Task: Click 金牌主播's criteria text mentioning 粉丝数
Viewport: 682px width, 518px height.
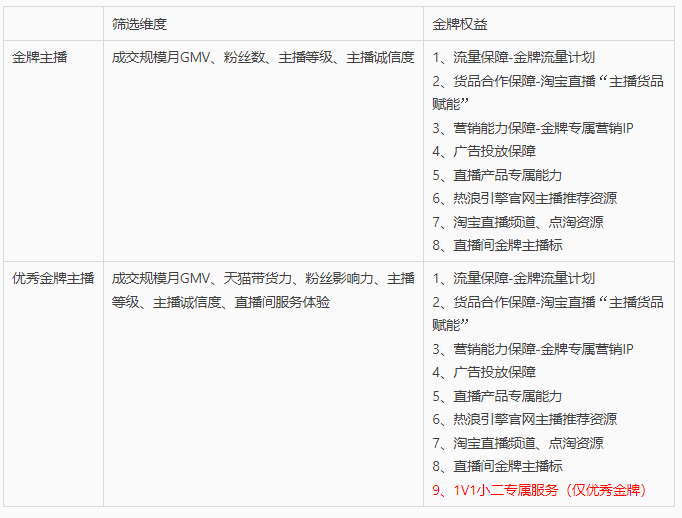Action: pyautogui.click(x=262, y=57)
